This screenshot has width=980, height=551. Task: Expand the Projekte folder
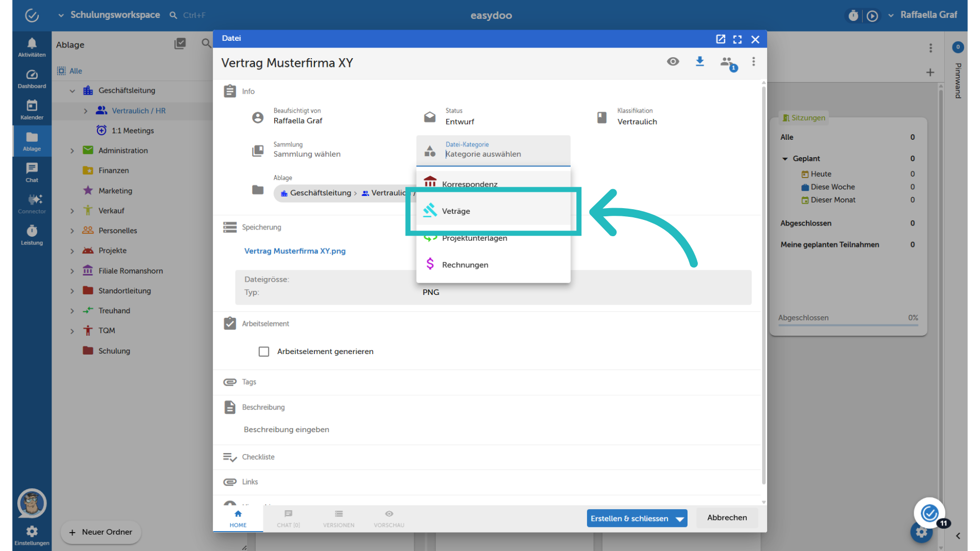[x=72, y=251]
